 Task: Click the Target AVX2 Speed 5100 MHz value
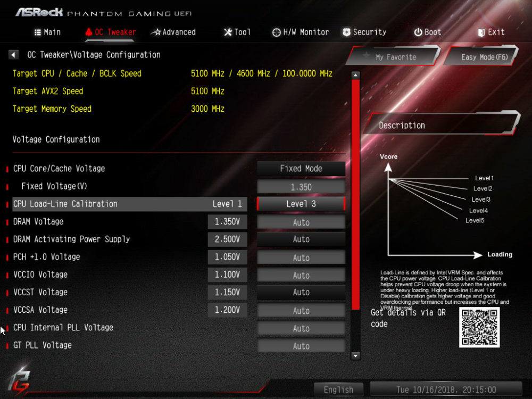207,92
